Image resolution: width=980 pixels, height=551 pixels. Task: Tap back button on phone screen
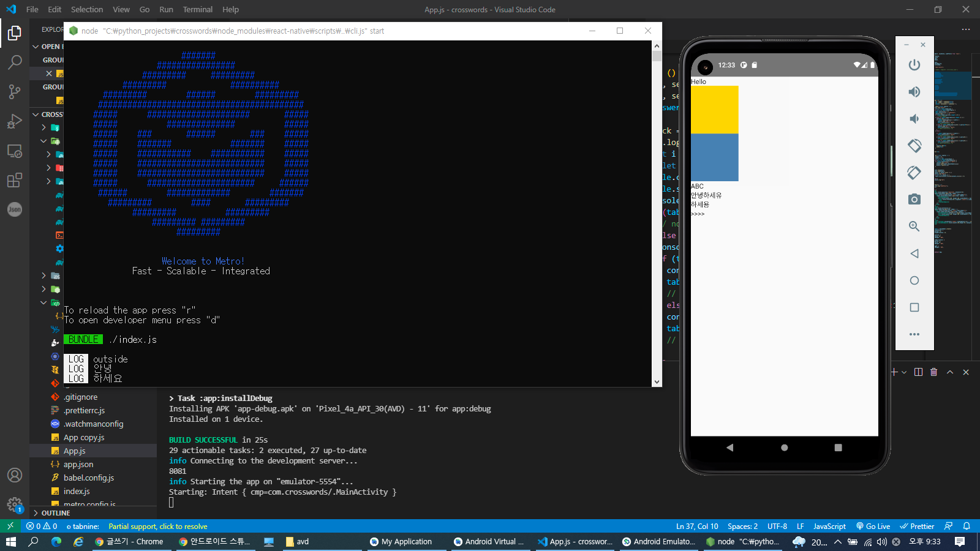tap(729, 448)
